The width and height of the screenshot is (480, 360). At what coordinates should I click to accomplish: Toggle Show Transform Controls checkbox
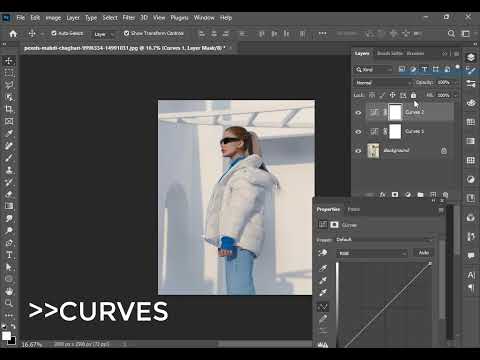coord(126,33)
